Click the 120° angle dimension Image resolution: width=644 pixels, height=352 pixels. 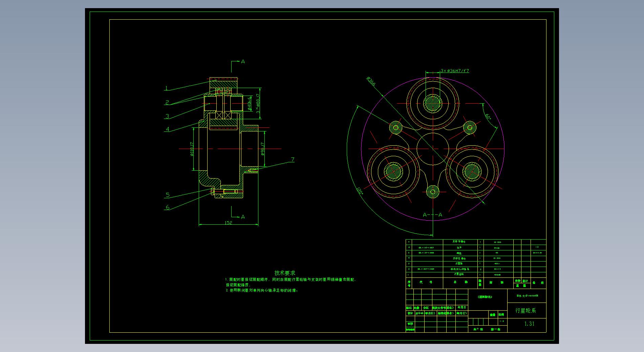tap(360, 190)
